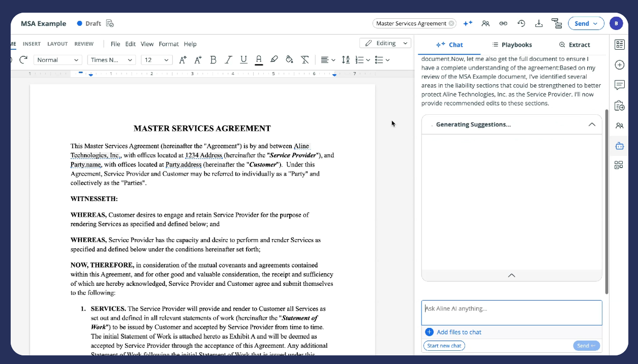Switch to the Playbooks tab

[x=512, y=45]
